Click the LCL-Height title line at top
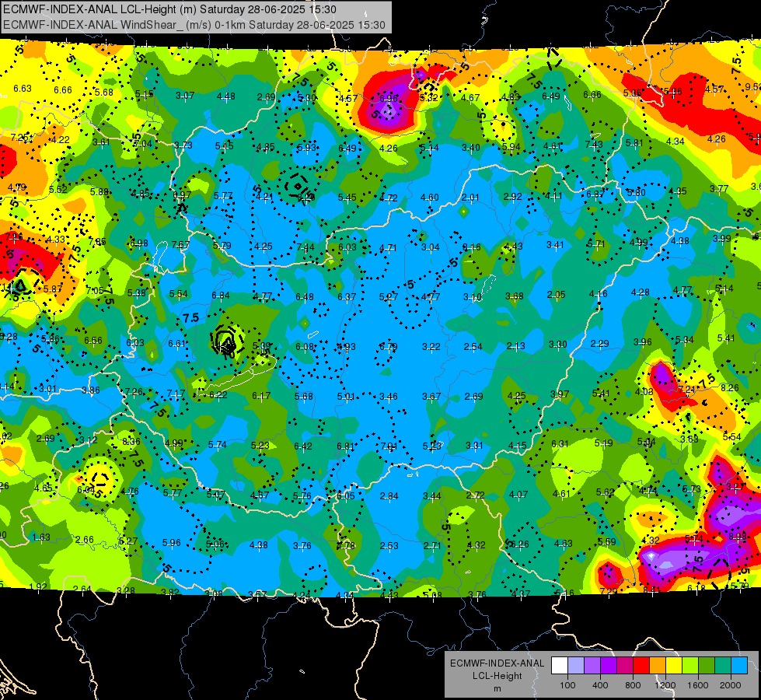Viewport: 761px width, 700px height. [x=169, y=9]
